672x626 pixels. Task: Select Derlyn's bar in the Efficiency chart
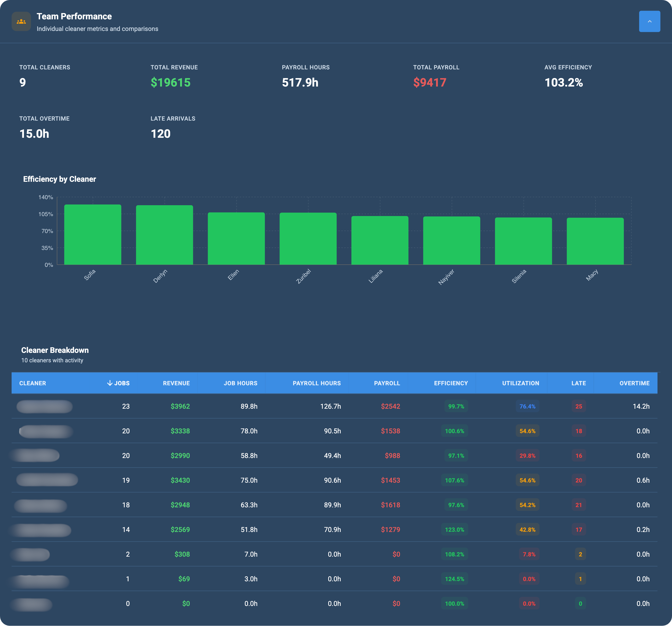[164, 234]
